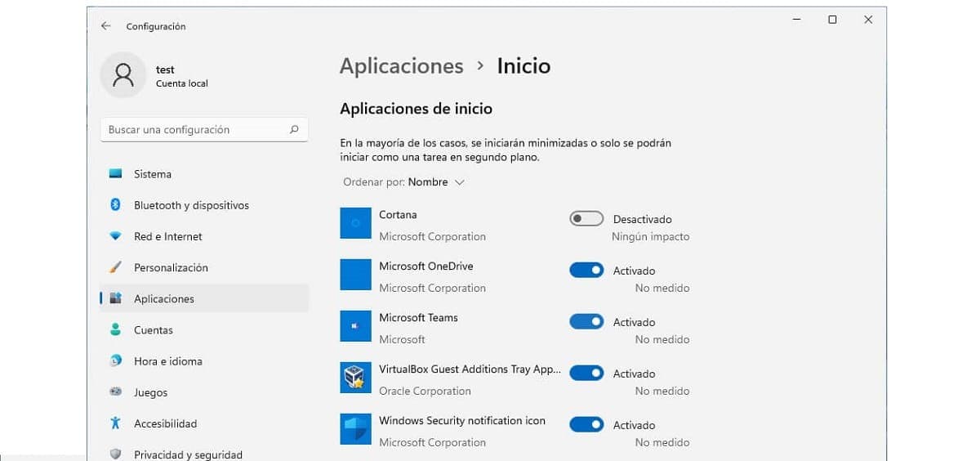Switch off Windows Security notification toggle
The width and height of the screenshot is (980, 461).
tap(586, 425)
